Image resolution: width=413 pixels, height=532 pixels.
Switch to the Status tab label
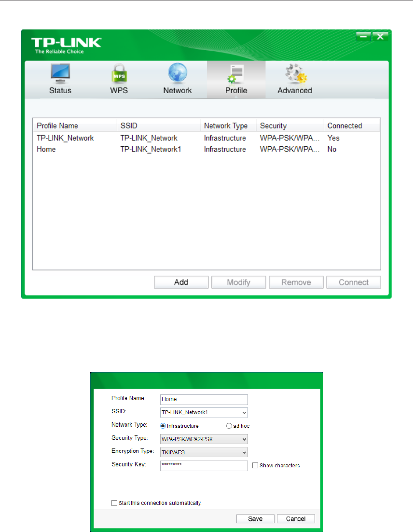[60, 91]
